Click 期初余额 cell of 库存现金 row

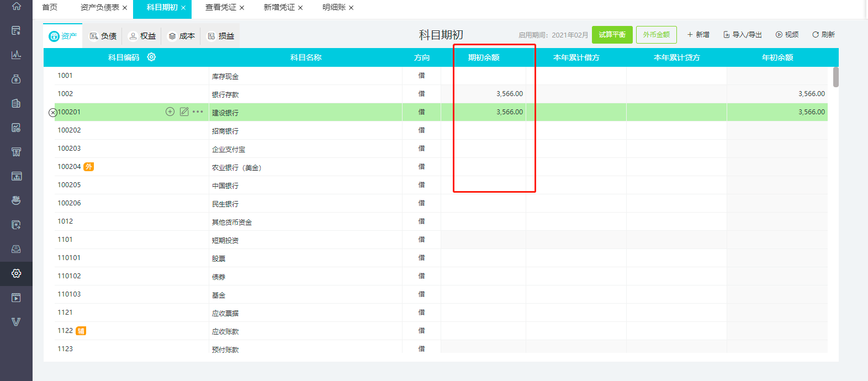coord(484,76)
